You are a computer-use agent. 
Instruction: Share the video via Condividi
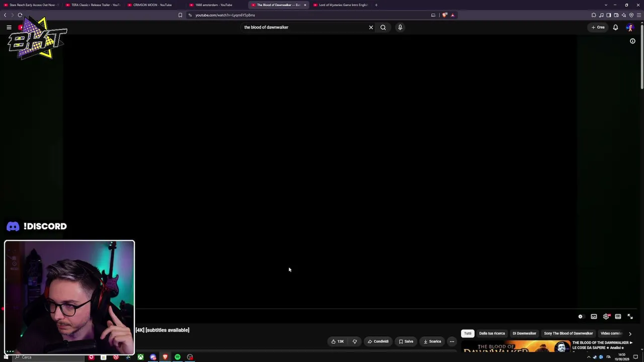[x=378, y=341]
